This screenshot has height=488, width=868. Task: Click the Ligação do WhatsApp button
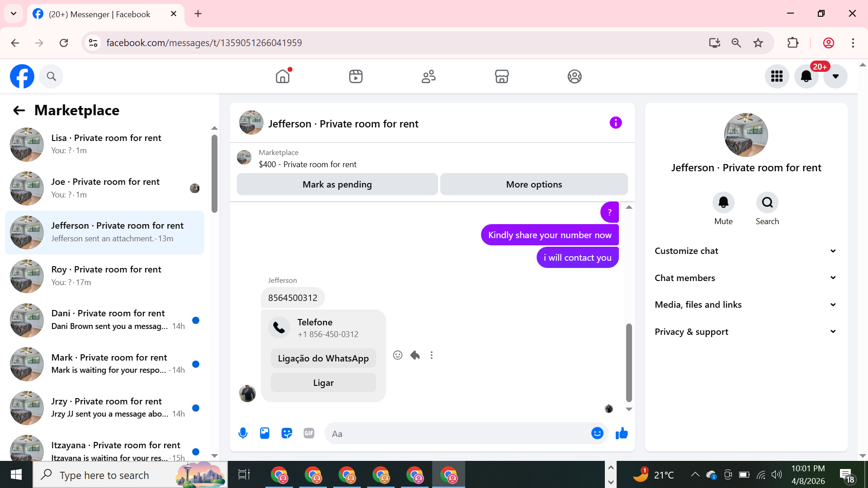pos(323,358)
